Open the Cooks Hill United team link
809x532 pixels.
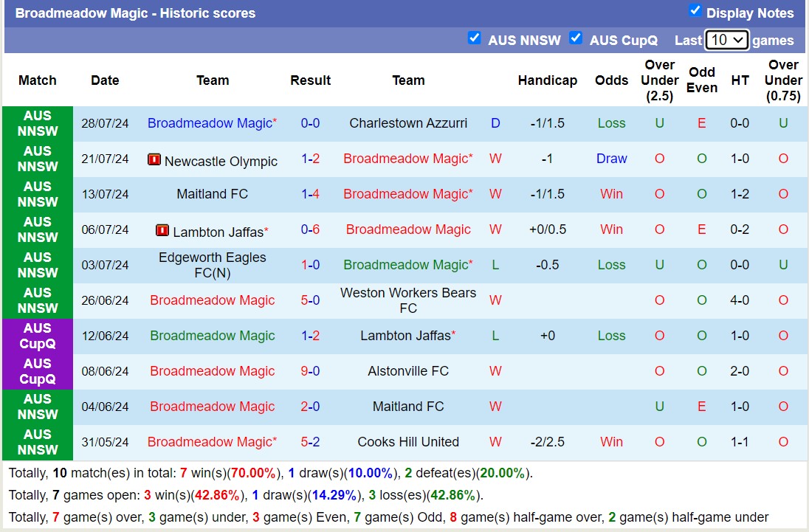pos(408,442)
